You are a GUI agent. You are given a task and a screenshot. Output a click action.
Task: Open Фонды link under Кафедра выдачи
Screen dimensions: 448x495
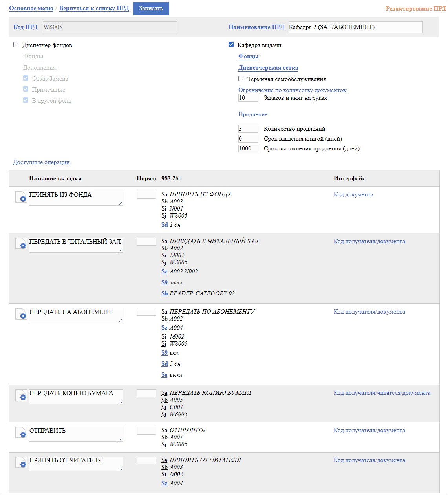point(249,56)
